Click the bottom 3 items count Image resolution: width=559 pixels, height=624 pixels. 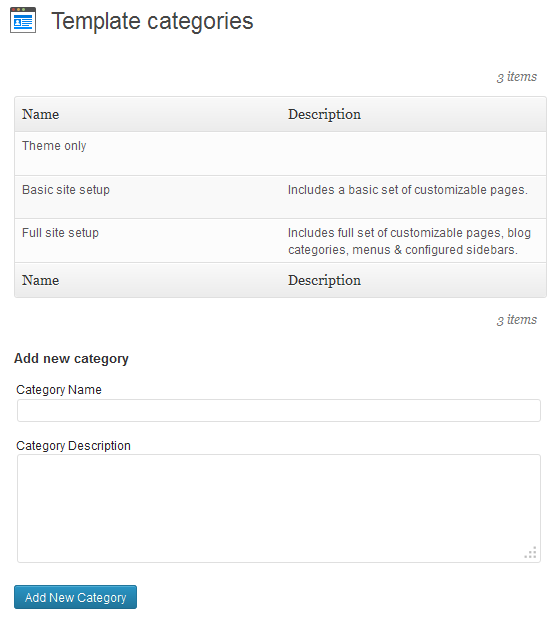click(516, 320)
